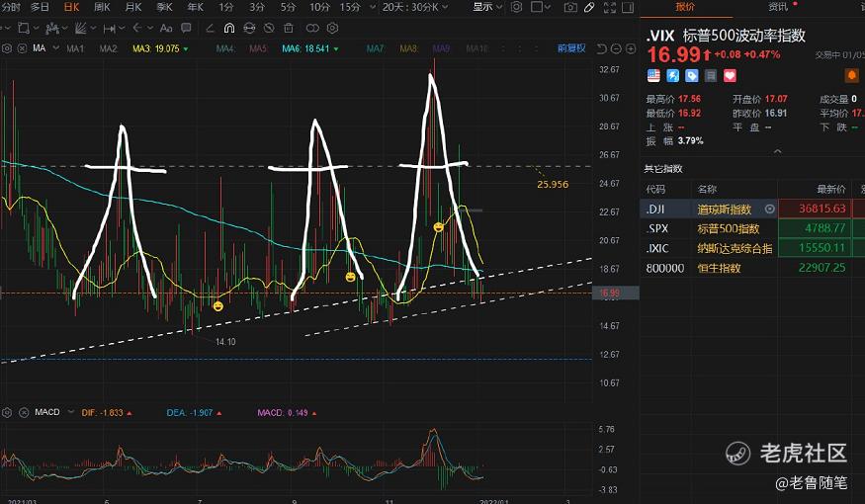Expand the MACD indicator dropdown
Viewport: 865px width, 504px height.
coord(70,412)
